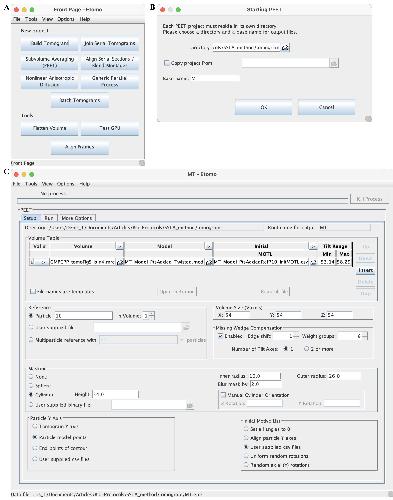The height and width of the screenshot is (500, 393).
Task: Click Generic Parallel Process button
Action: click(110, 81)
